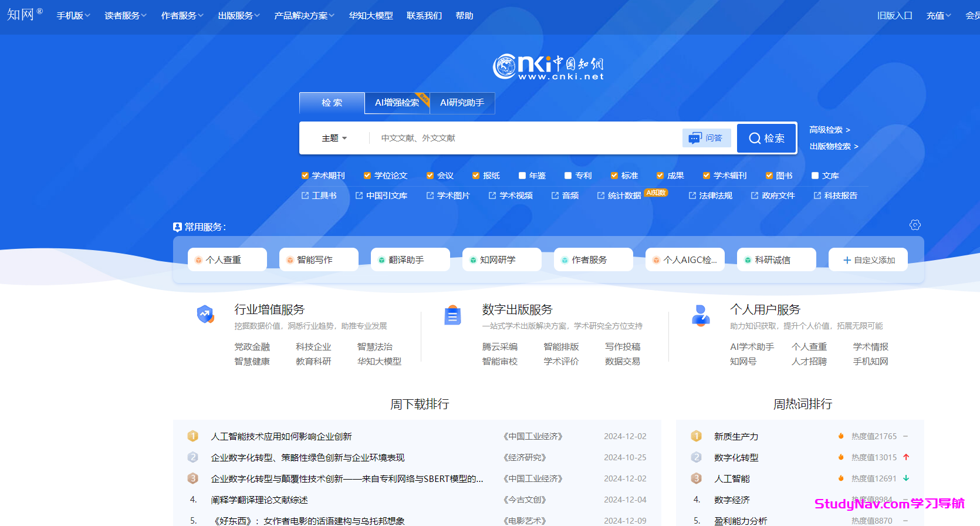980x526 pixels.
Task: Check the 学术辑刊 checkbox
Action: 707,176
